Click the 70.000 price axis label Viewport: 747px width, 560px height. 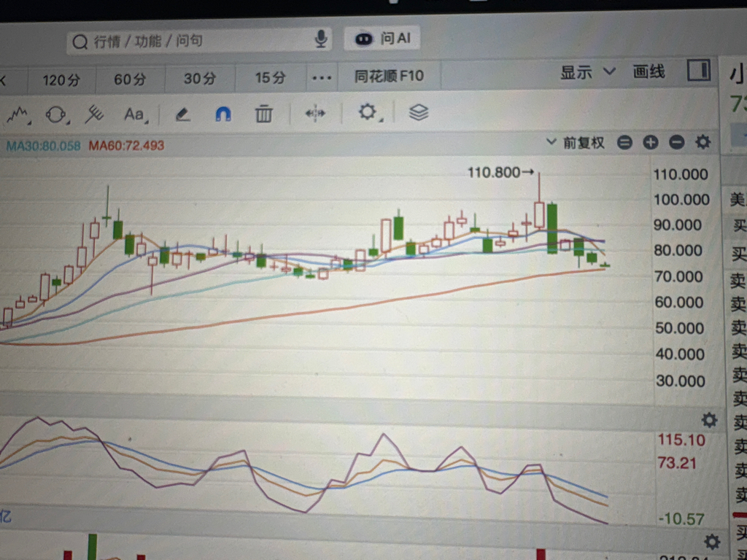pyautogui.click(x=678, y=276)
